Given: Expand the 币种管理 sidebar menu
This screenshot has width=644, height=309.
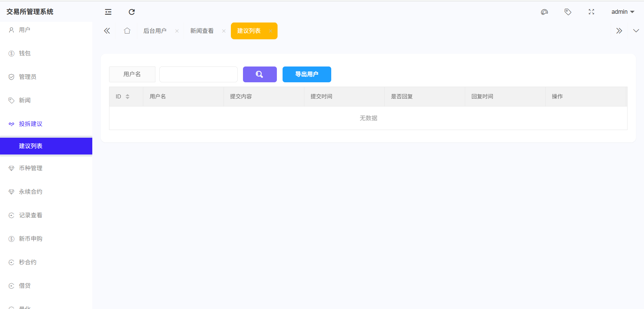Looking at the screenshot, I should 31,168.
